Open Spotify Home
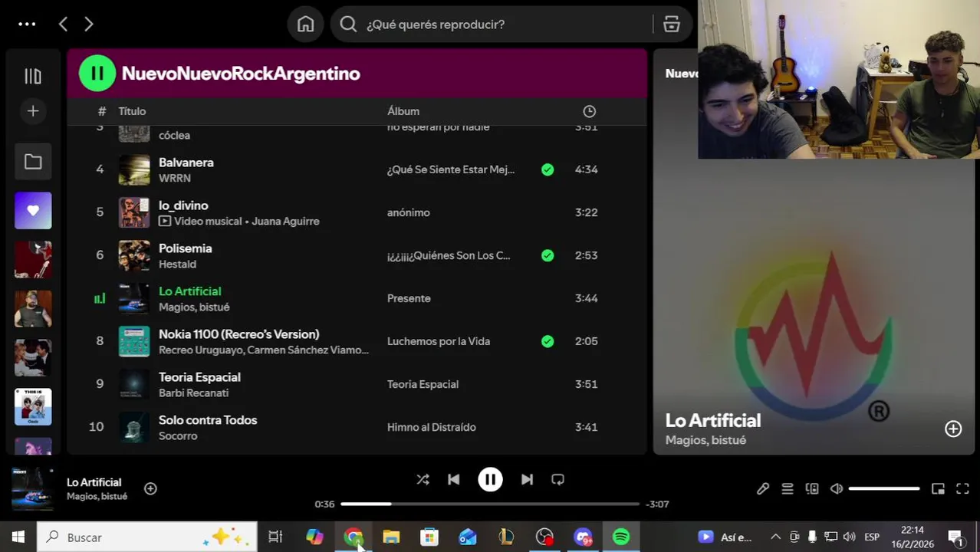980x552 pixels. click(305, 25)
